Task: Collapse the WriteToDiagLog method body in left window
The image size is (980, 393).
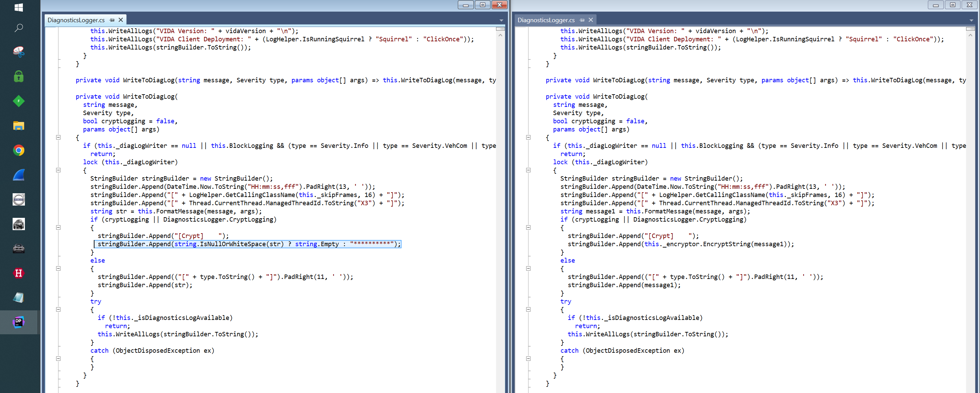Action: (58, 138)
